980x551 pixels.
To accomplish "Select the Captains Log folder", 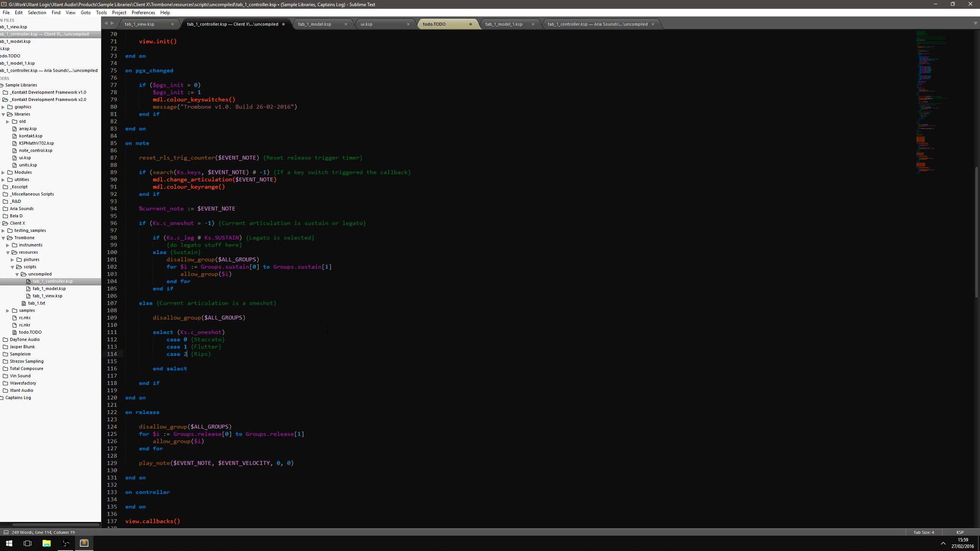I will (18, 398).
